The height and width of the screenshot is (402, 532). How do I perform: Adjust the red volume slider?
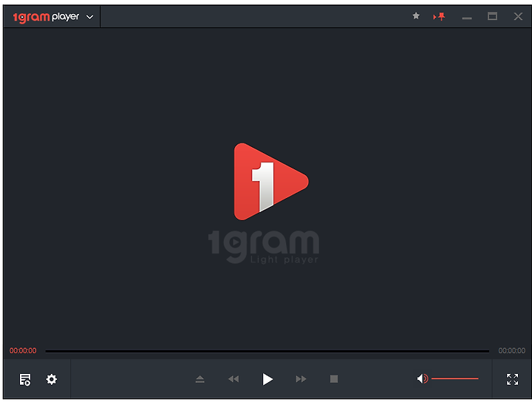(x=454, y=378)
